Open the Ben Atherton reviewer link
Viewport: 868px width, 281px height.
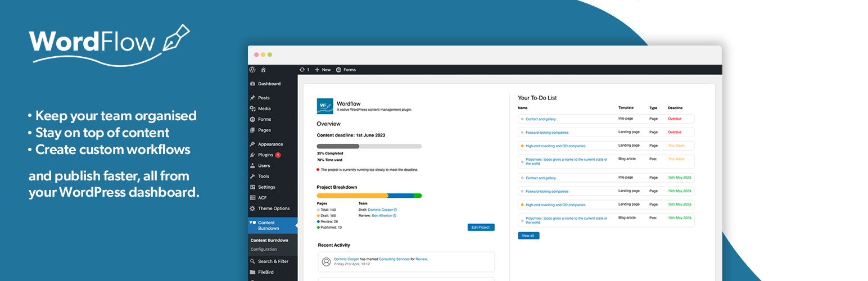tap(382, 215)
